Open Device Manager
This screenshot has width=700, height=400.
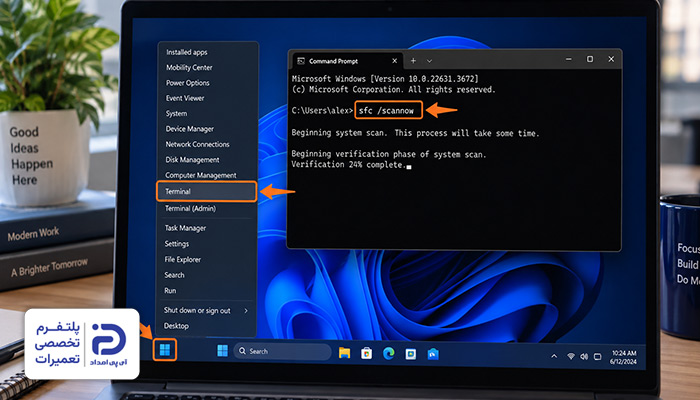tap(189, 129)
